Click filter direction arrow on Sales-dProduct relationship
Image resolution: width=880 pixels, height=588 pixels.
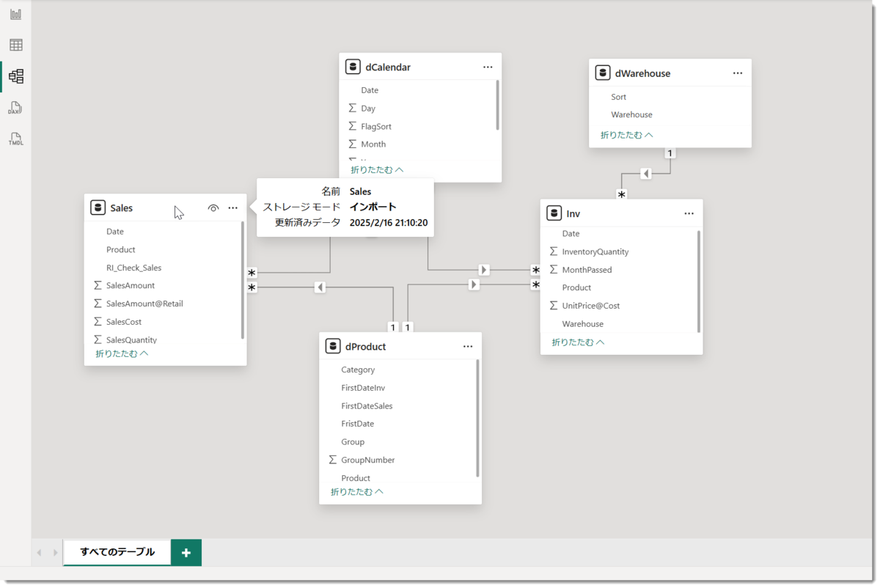320,287
